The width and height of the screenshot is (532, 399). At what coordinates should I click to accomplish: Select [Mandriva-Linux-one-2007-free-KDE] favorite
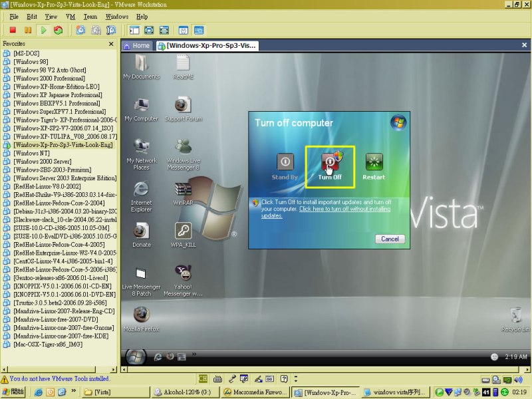pyautogui.click(x=61, y=336)
